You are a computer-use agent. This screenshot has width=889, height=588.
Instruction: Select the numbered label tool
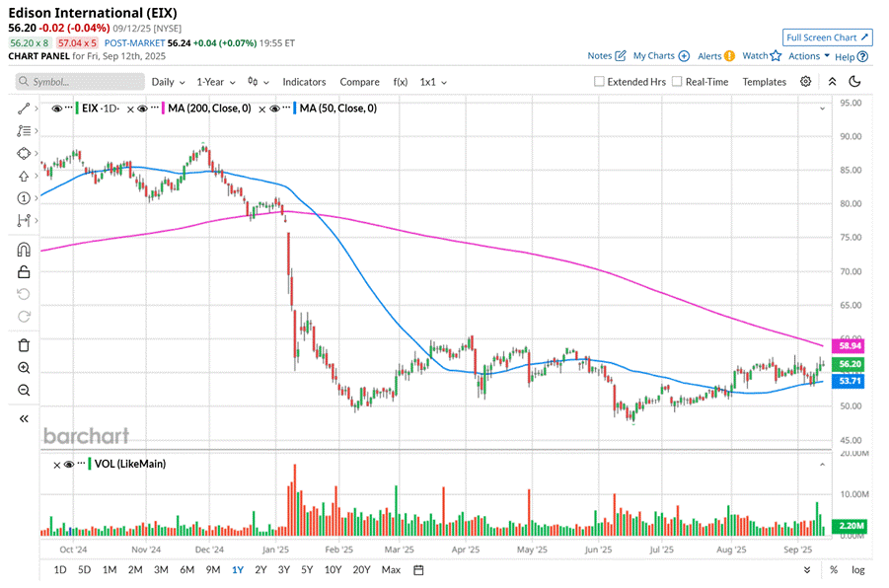coord(24,198)
